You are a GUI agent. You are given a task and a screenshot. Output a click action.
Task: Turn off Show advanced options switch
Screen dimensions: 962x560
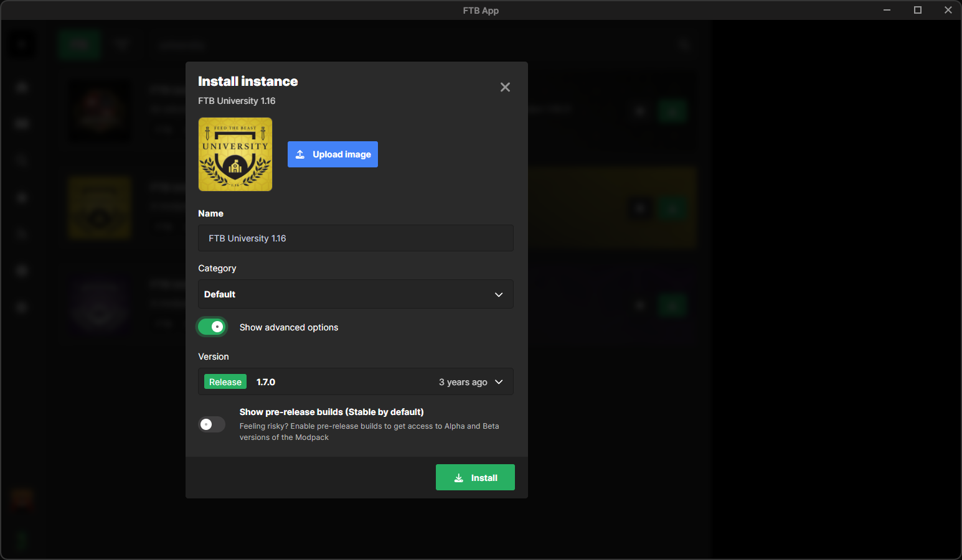[x=212, y=327]
